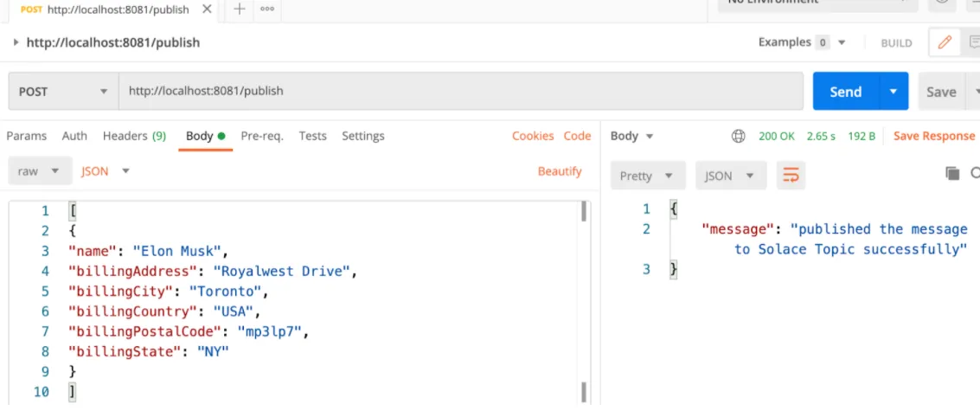Click the 192 B response size
This screenshot has width=980, height=417.
[x=862, y=136]
